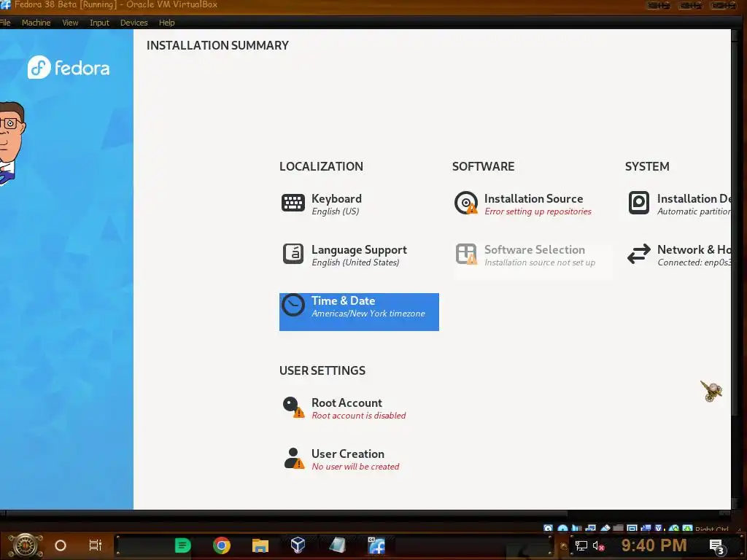Open the File menu in VirtualBox
Viewport: 747px width, 560px height.
5,23
